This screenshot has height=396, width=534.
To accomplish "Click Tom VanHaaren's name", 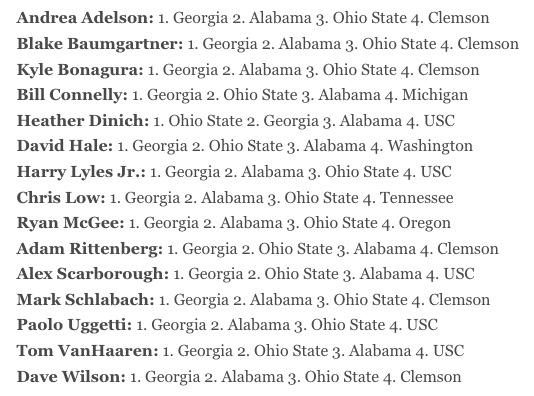I will pyautogui.click(x=88, y=351).
